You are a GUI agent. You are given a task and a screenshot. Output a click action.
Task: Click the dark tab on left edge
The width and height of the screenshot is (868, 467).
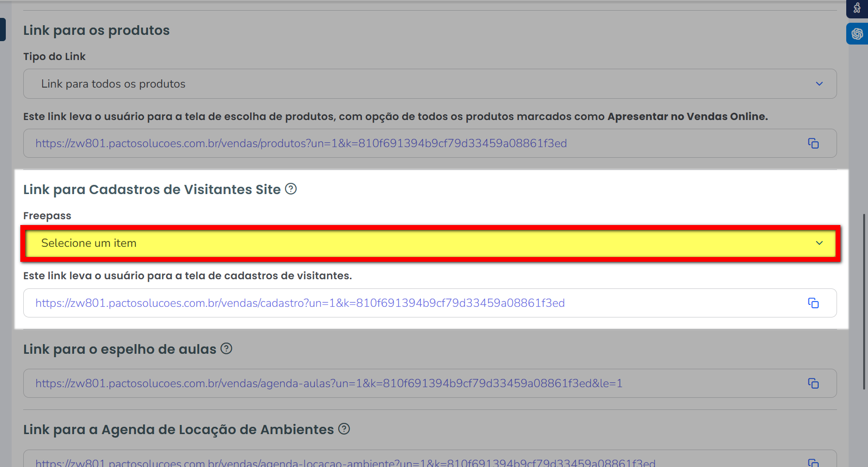pyautogui.click(x=2, y=30)
